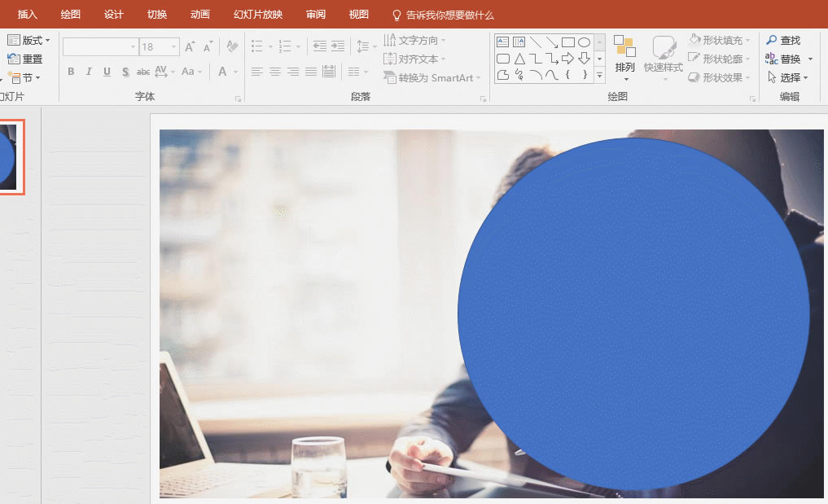
Task: Open the Layout (版式) dropdown
Action: 29,40
